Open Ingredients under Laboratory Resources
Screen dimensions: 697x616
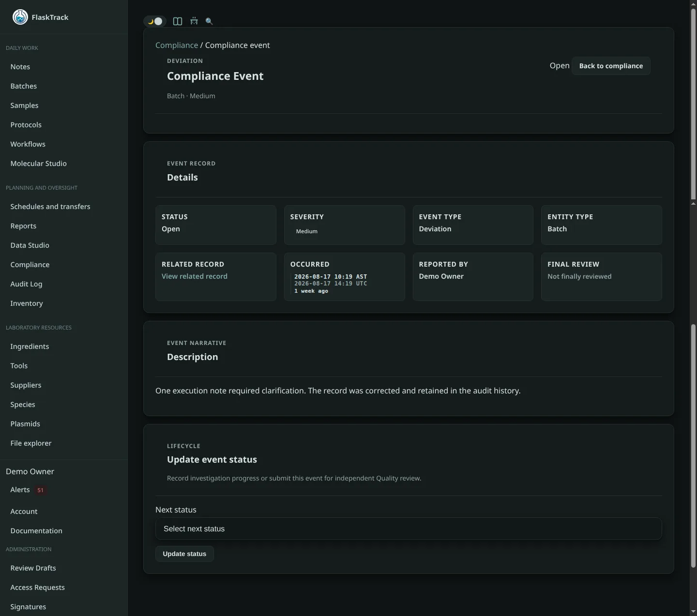30,346
